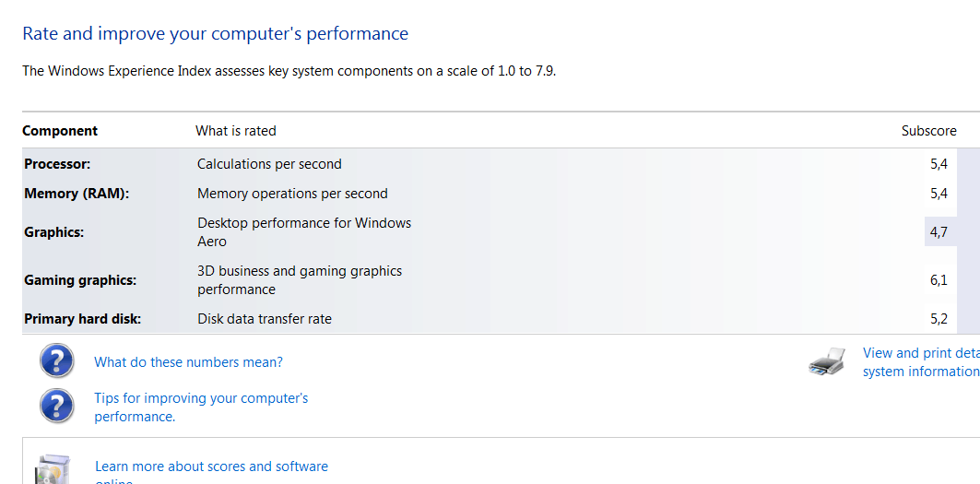Image resolution: width=980 pixels, height=484 pixels.
Task: Click the Primary hard disk subscore 5,2
Action: (x=939, y=319)
